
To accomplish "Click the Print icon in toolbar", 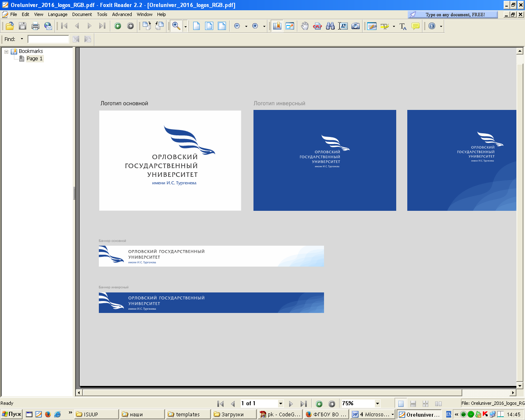I will [x=35, y=26].
